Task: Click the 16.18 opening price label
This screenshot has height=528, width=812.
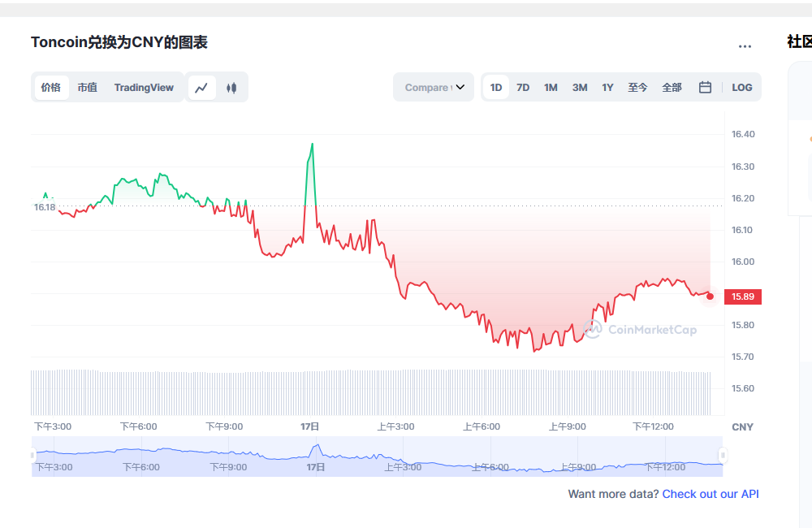Action: pyautogui.click(x=45, y=207)
